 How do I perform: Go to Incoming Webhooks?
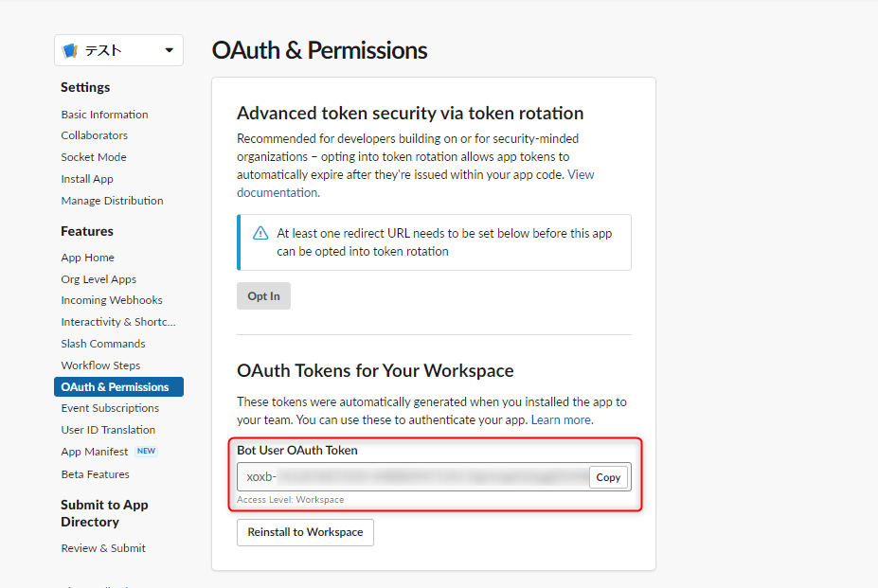click(111, 299)
